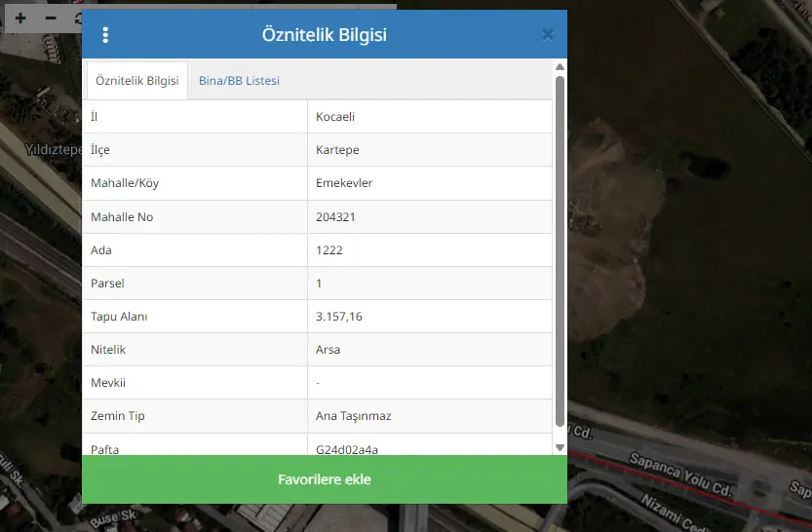Select the İl value Kocaeli
The height and width of the screenshot is (532, 812).
335,117
